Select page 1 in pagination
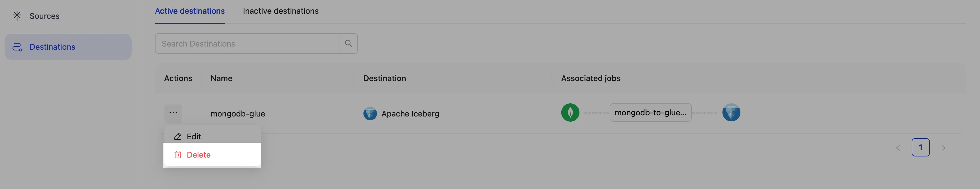 coord(920,148)
